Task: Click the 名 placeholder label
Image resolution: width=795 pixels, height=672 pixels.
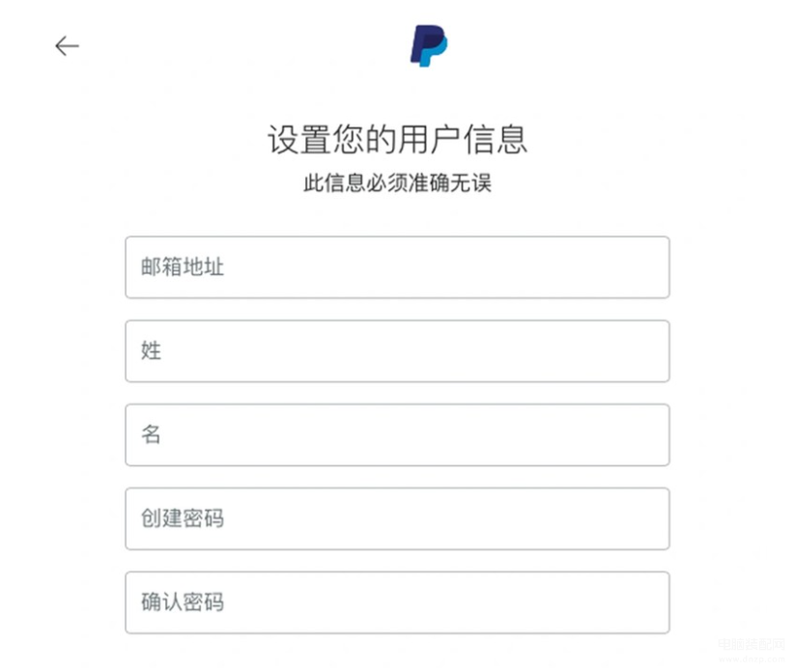Action: (152, 435)
